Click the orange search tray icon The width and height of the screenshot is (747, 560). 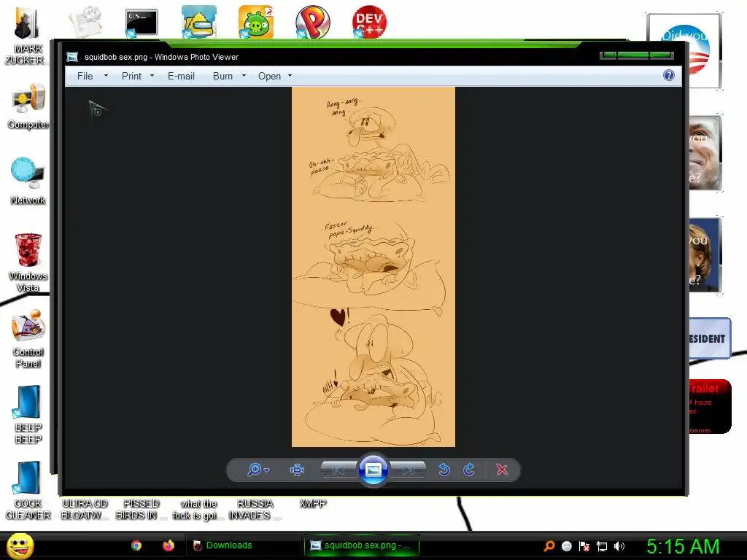(x=549, y=546)
